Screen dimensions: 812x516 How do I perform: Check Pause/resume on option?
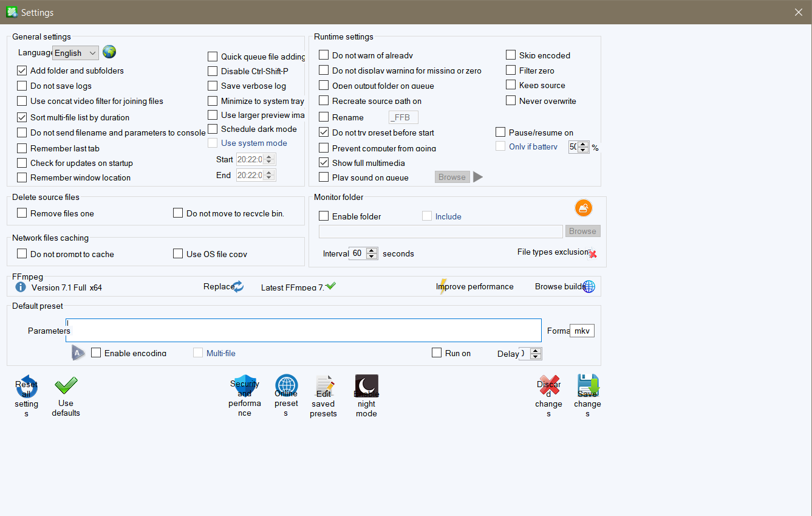point(500,132)
